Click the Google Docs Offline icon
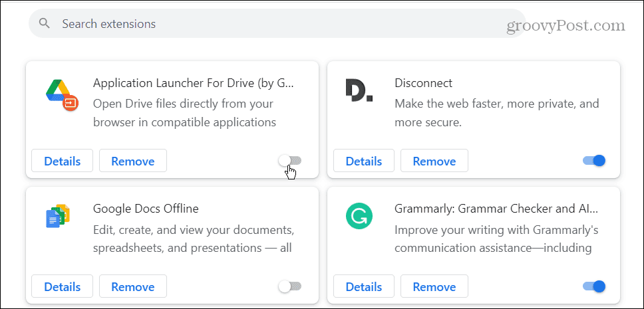The height and width of the screenshot is (309, 644). 58,215
